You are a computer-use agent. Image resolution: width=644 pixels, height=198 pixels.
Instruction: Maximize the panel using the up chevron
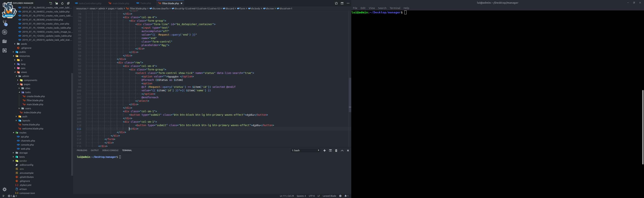(x=342, y=151)
